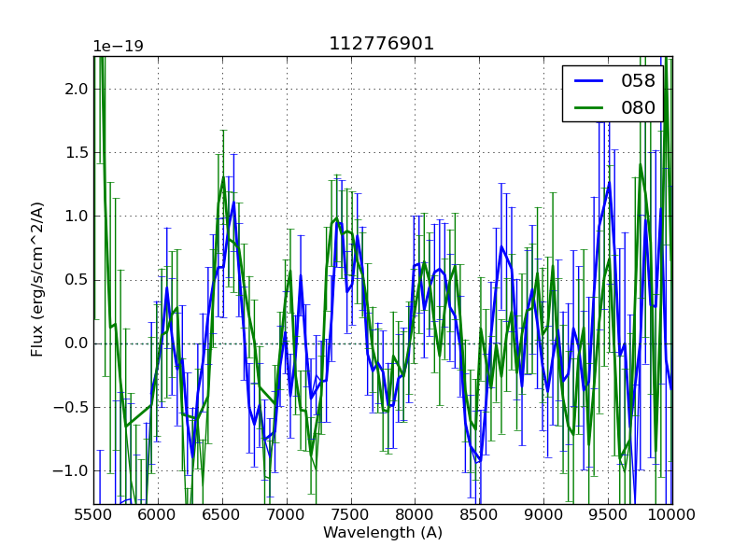This screenshot has height=560, width=747.
Task: Click the 10000 x-axis tick label
Action: point(672,515)
